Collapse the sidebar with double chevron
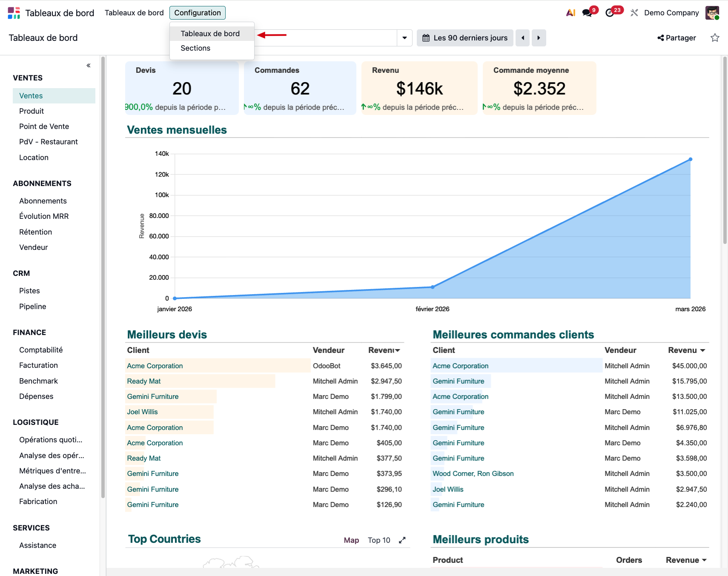 pyautogui.click(x=89, y=66)
